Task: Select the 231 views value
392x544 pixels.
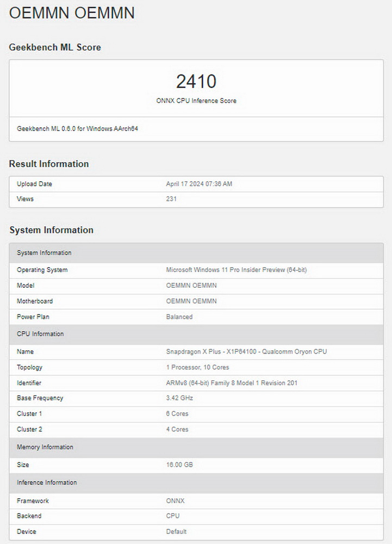Action: pyautogui.click(x=171, y=199)
